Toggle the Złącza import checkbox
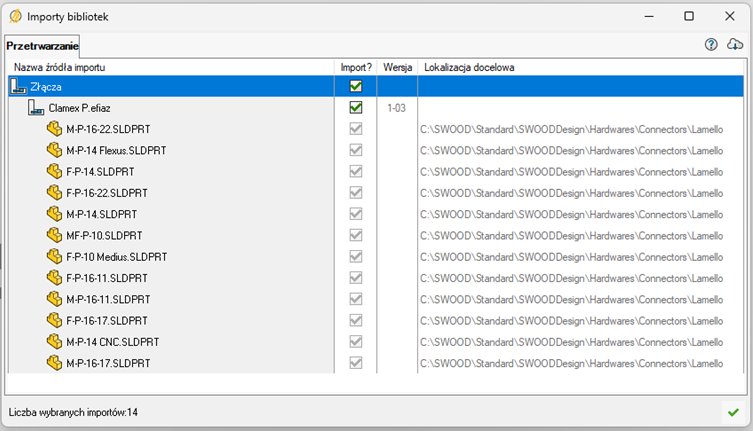The height and width of the screenshot is (431, 753). tap(355, 87)
